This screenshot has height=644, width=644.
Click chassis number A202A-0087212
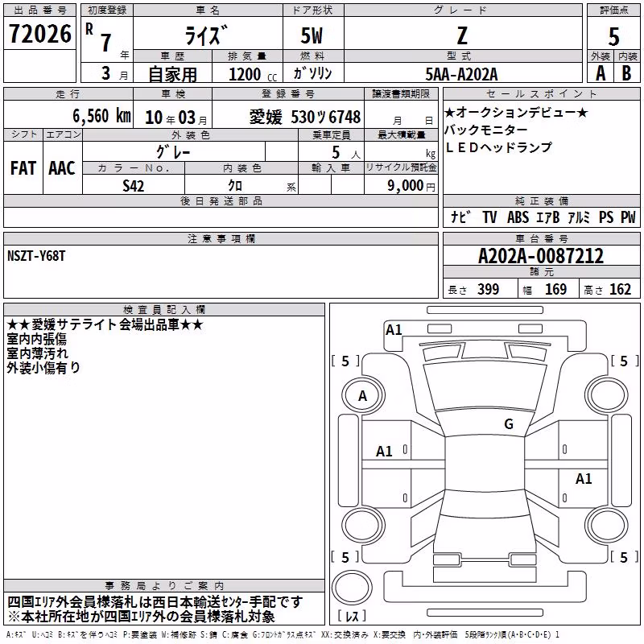[x=541, y=256]
